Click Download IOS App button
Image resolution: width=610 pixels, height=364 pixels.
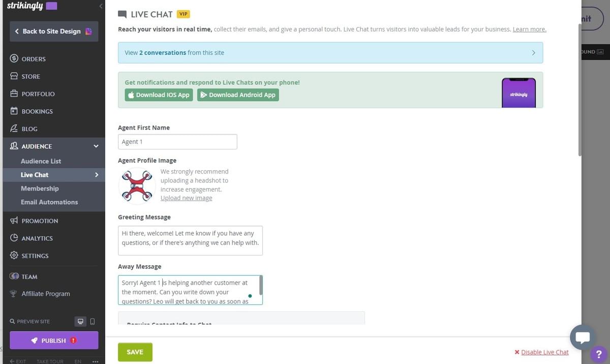[x=159, y=95]
